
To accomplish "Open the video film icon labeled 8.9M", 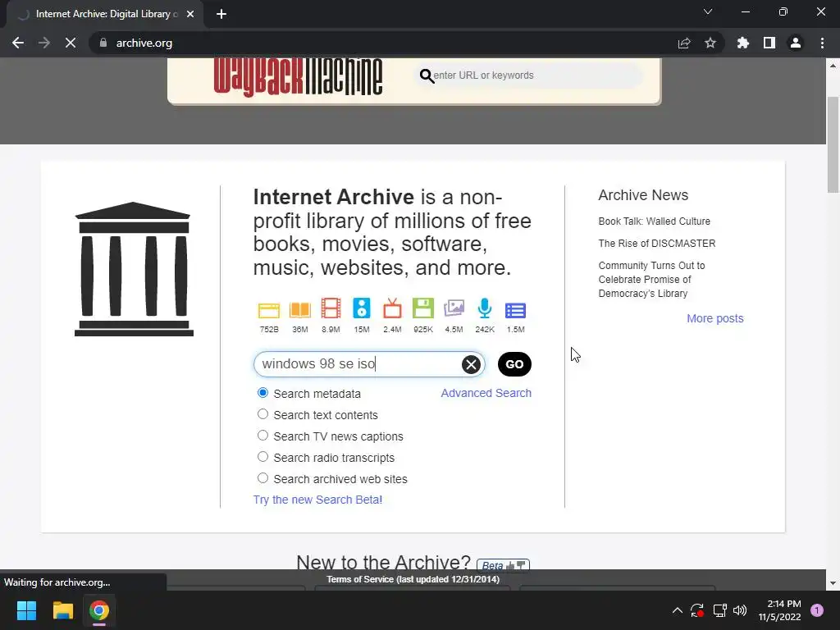I will (331, 309).
